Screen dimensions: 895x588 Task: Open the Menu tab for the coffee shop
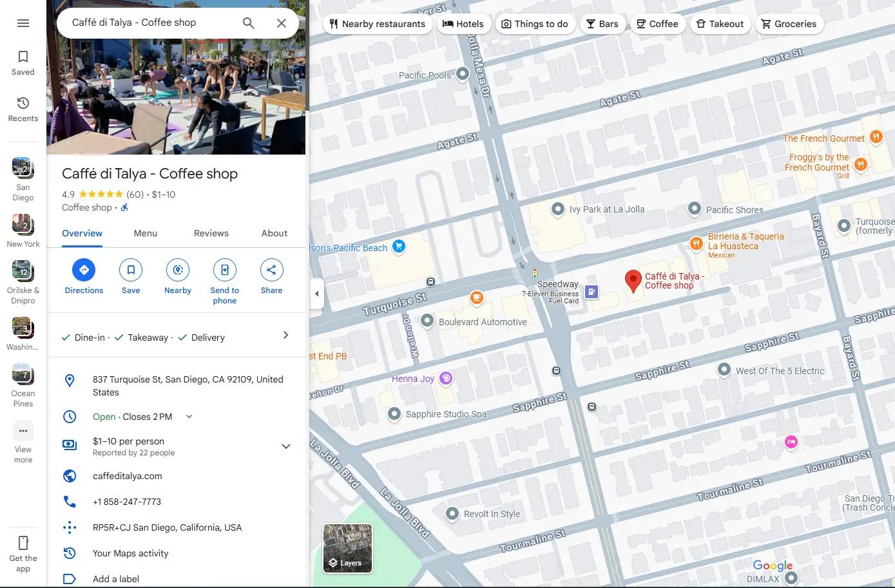(145, 233)
